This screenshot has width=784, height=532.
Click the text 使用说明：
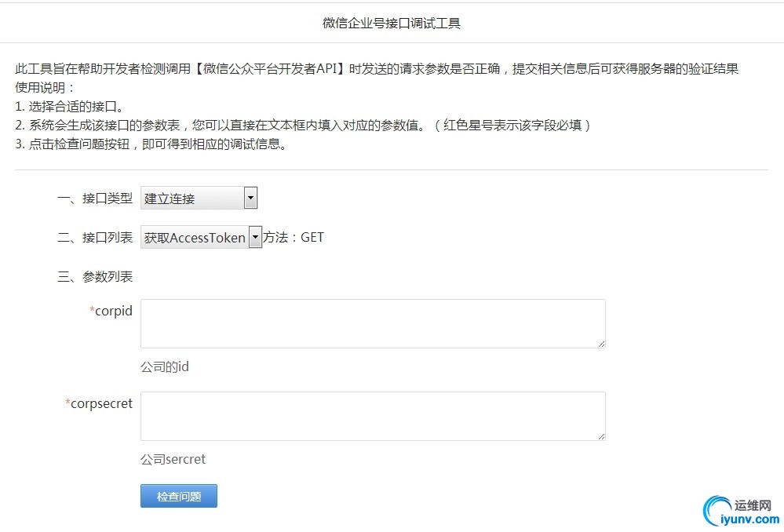(46, 88)
